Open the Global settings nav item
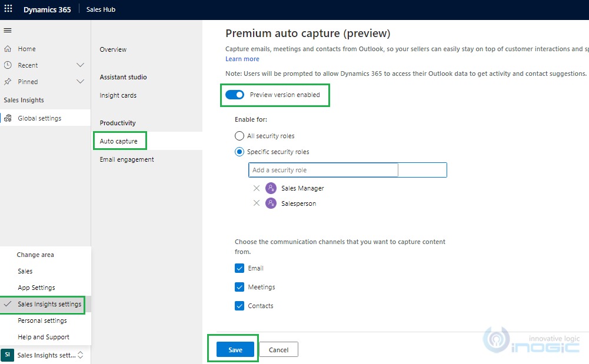The height and width of the screenshot is (364, 589). click(45, 118)
